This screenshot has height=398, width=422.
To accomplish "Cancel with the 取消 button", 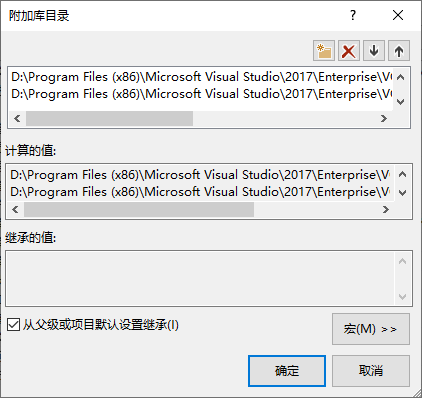I will pos(371,371).
